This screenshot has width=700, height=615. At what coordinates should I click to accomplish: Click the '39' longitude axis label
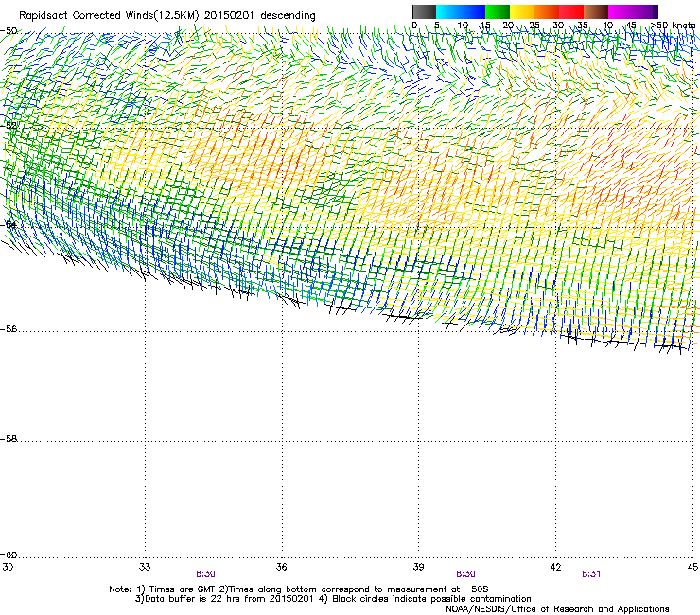coord(418,567)
